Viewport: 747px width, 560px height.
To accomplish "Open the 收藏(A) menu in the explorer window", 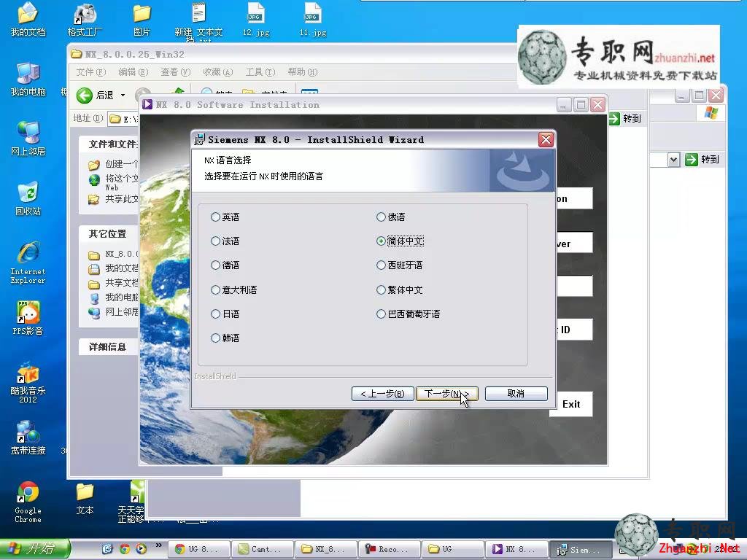I will point(217,72).
